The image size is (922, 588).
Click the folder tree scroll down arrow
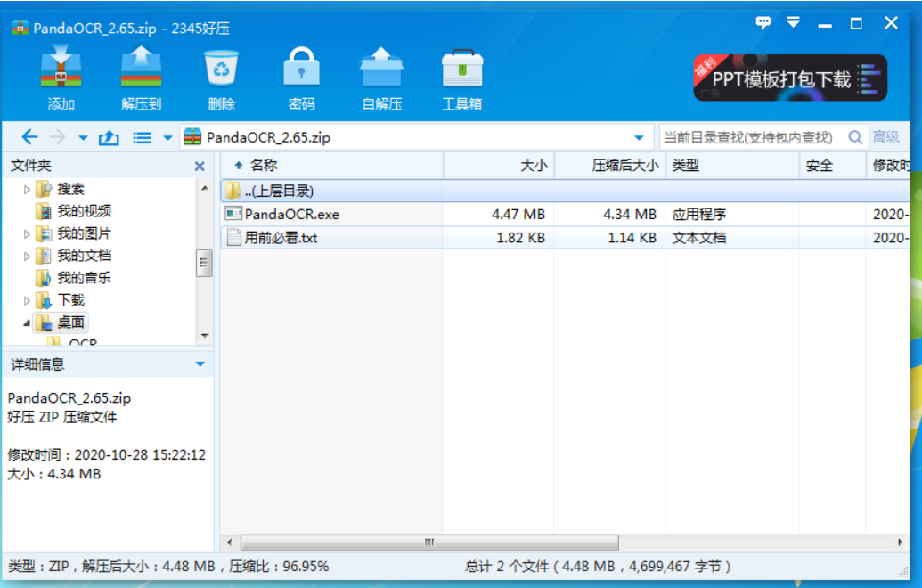click(x=205, y=336)
